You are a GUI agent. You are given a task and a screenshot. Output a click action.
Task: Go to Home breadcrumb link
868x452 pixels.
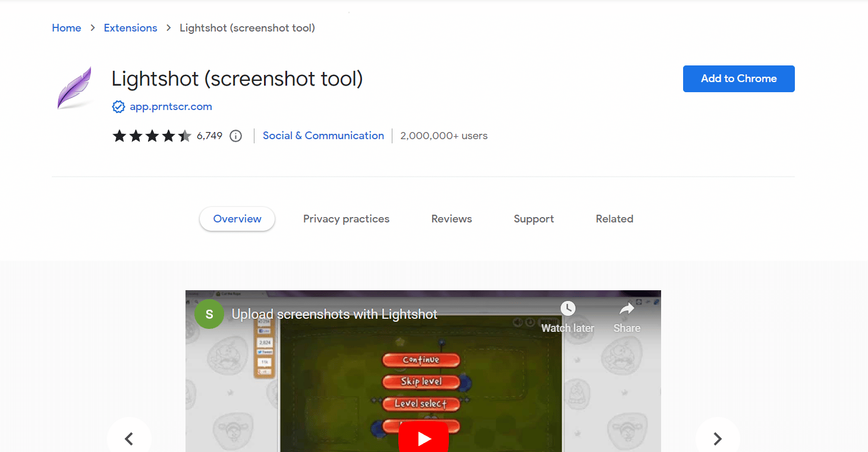pos(67,28)
